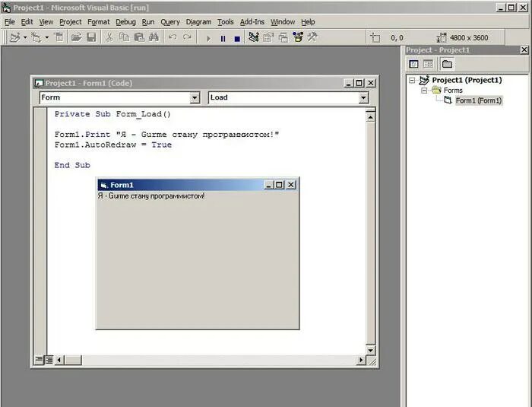Click the size indicator icon near 4800 x 3600
The width and height of the screenshot is (532, 407).
pos(442,37)
